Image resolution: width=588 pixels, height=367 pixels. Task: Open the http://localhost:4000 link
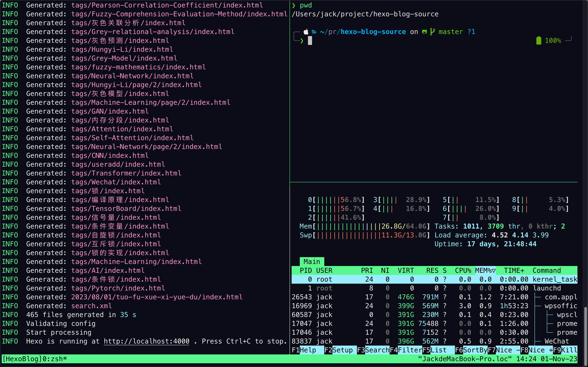tap(147, 341)
